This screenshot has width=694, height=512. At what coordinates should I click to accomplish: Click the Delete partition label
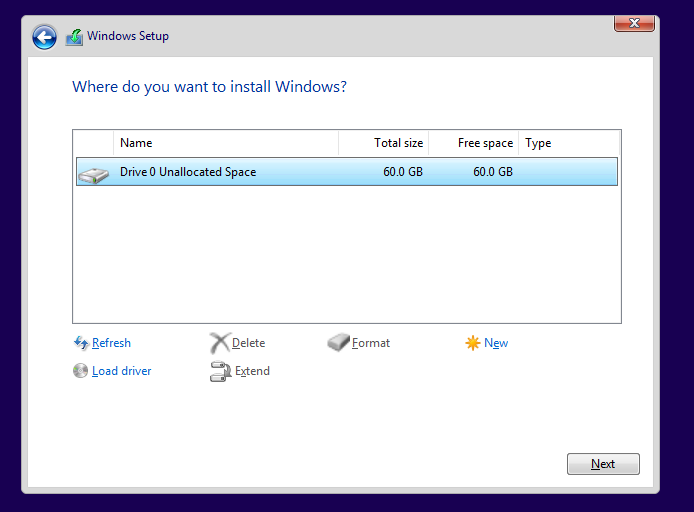click(x=248, y=343)
